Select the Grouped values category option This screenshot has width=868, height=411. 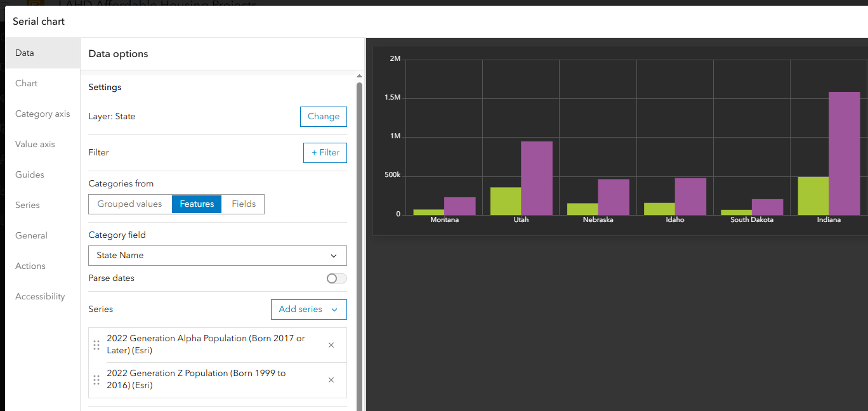(129, 204)
